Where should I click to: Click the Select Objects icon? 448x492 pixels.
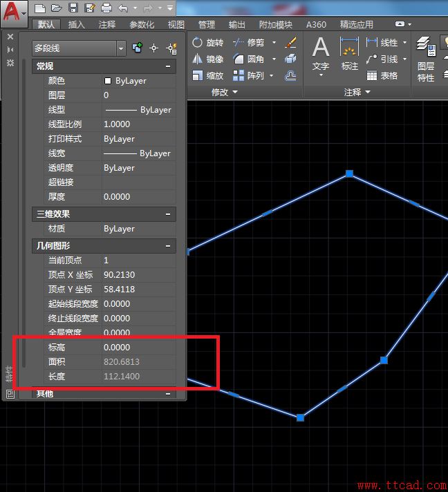154,48
